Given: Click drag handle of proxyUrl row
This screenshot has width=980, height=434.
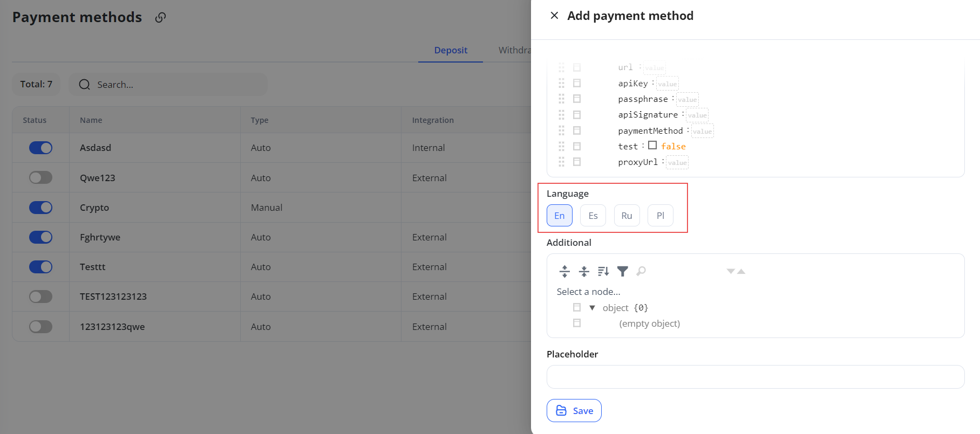Looking at the screenshot, I should [562, 162].
